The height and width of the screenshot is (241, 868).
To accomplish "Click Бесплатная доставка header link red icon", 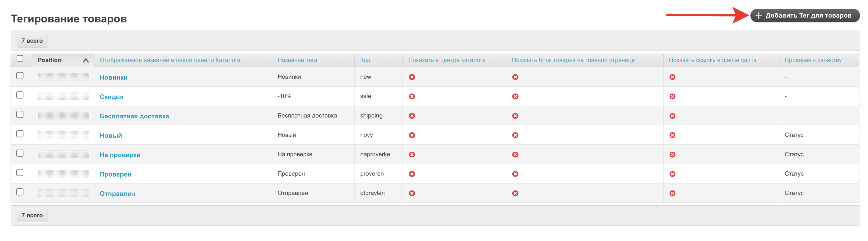I will click(672, 116).
